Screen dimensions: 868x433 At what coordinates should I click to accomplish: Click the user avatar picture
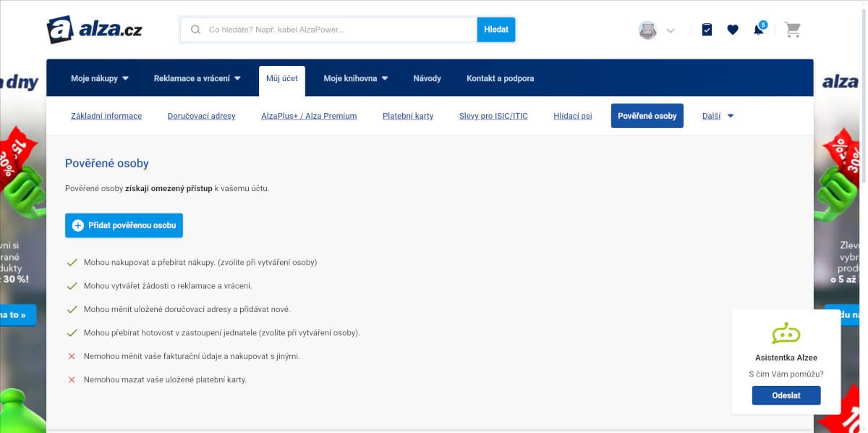(x=647, y=30)
